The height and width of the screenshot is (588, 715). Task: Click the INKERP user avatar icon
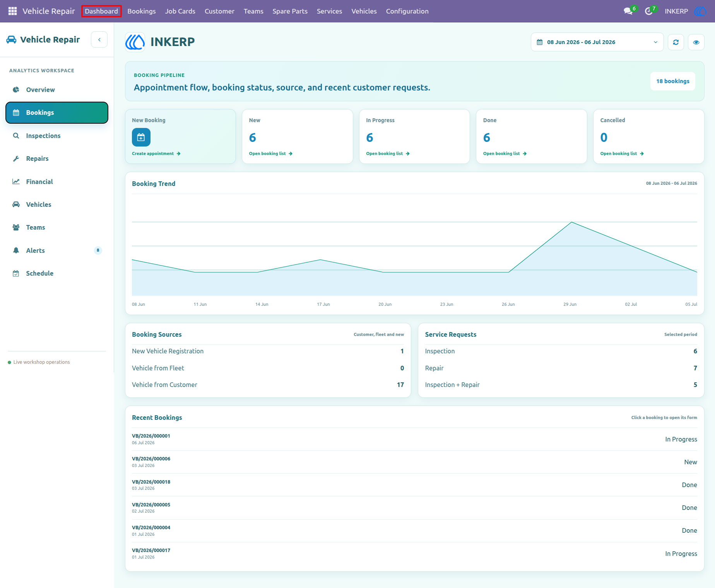click(x=700, y=11)
